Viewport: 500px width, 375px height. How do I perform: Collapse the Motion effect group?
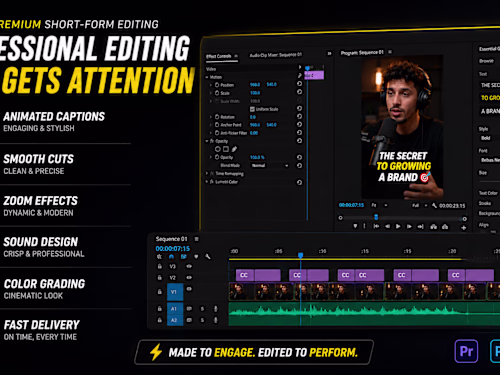(x=207, y=77)
